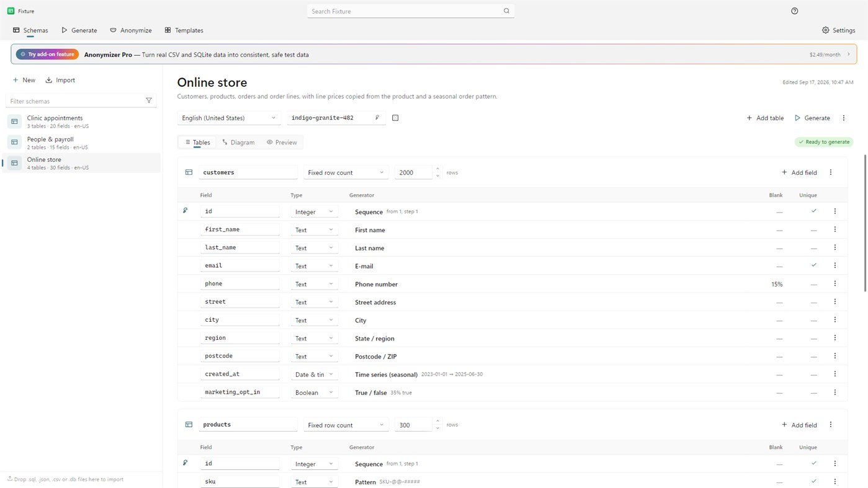Viewport: 868px width, 488px height.
Task: Increment the customers row count stepper
Action: [x=437, y=169]
